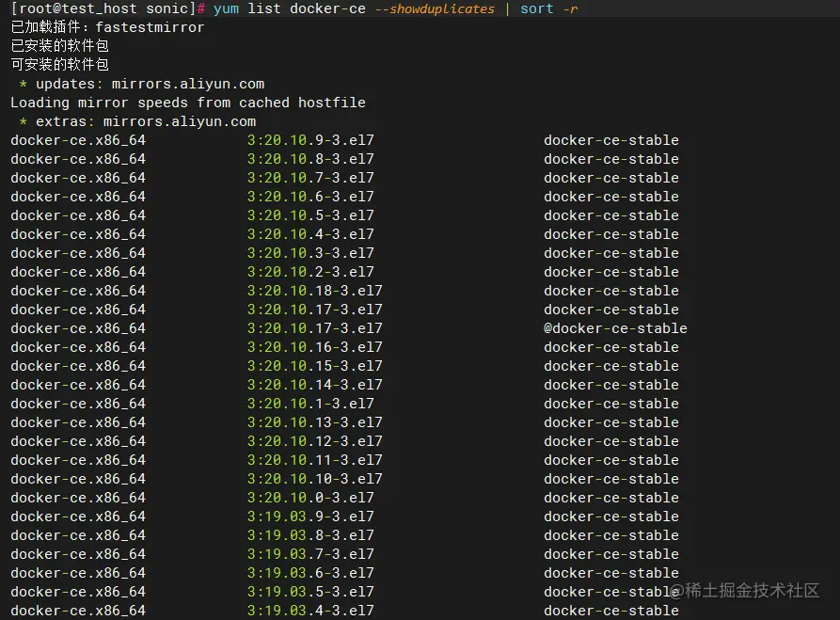Click version "3:20.10.9-3.el7"
The image size is (840, 620).
(310, 140)
